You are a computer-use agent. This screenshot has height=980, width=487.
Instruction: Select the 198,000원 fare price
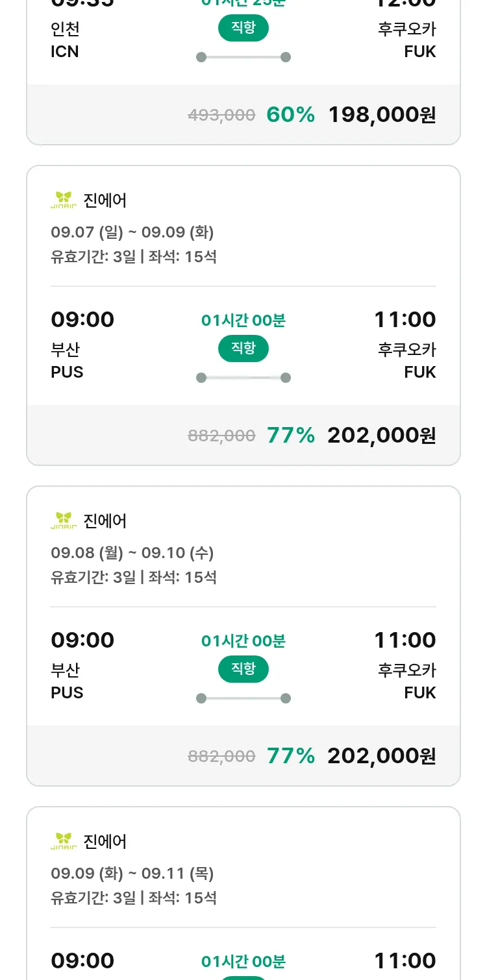[382, 115]
